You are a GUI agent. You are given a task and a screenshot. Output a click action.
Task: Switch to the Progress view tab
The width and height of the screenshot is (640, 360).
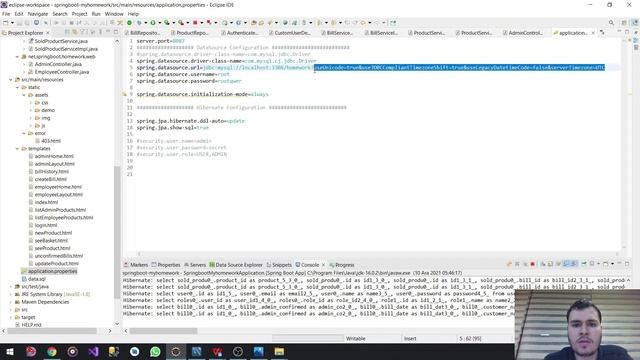click(342, 265)
